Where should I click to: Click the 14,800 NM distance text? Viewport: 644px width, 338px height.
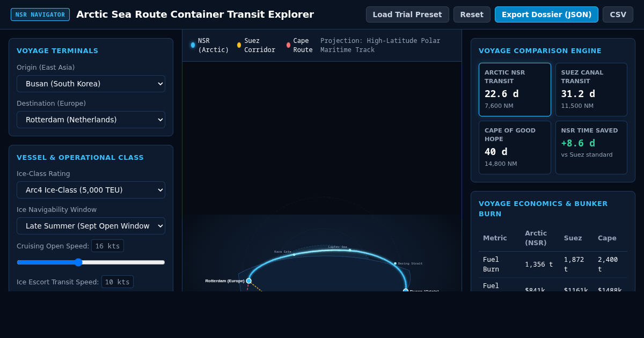(x=501, y=164)
